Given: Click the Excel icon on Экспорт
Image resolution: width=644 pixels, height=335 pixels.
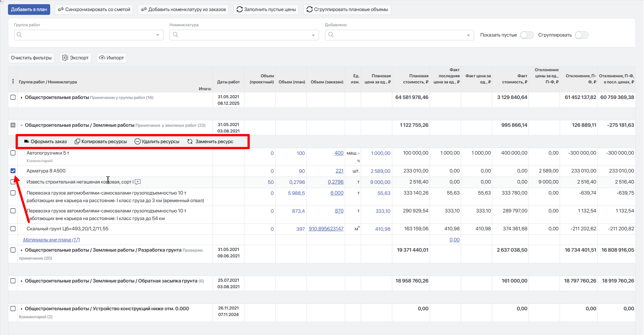Looking at the screenshot, I should pyautogui.click(x=65, y=58).
